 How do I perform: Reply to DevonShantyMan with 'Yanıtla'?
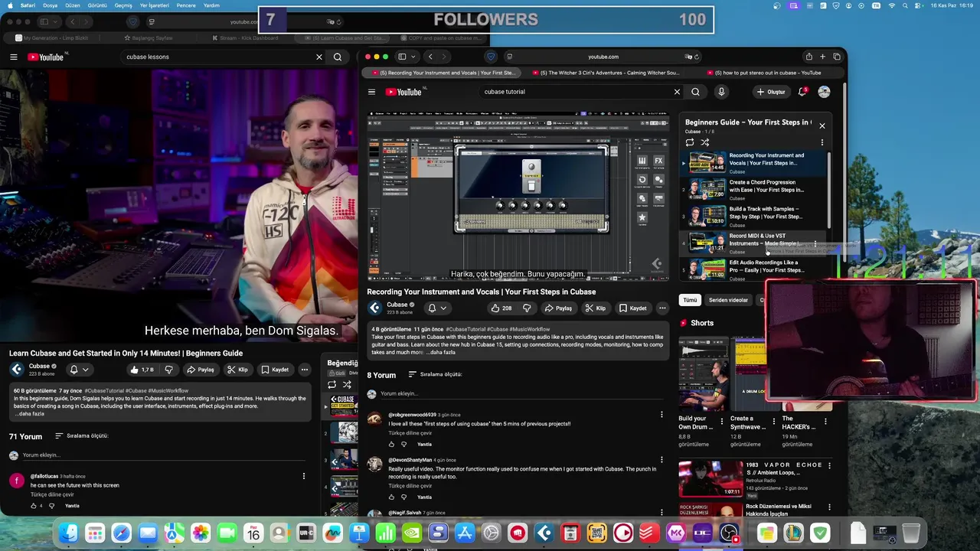tap(424, 497)
